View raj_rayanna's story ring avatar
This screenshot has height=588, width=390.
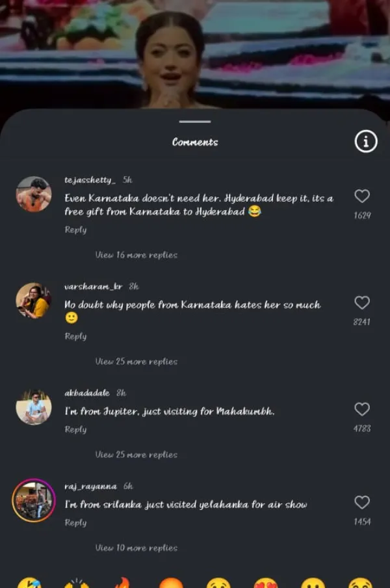(x=34, y=501)
